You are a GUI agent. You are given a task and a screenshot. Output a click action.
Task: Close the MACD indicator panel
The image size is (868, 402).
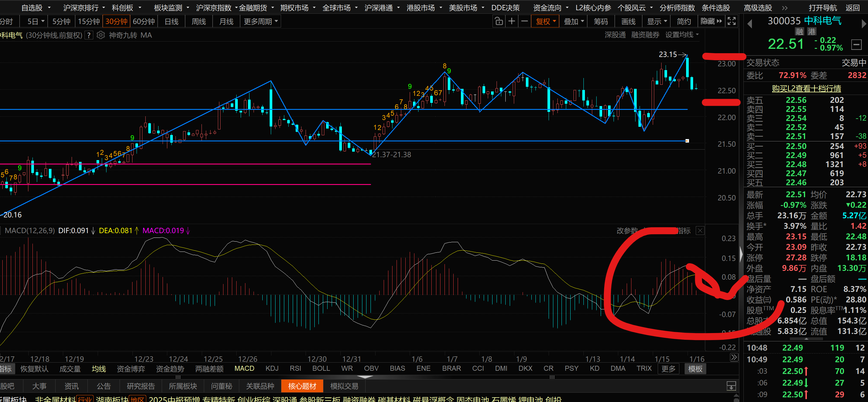click(x=700, y=231)
